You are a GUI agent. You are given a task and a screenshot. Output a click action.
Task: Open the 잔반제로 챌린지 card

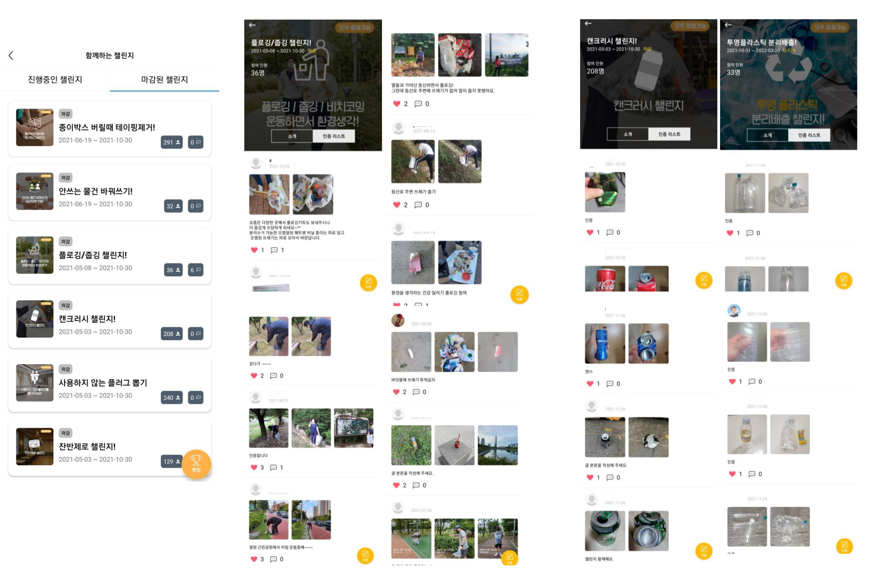(x=110, y=448)
